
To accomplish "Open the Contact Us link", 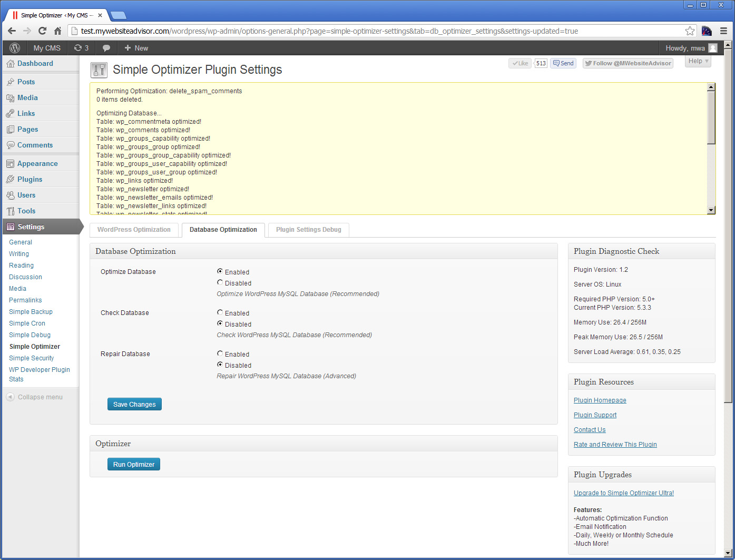I will 590,430.
